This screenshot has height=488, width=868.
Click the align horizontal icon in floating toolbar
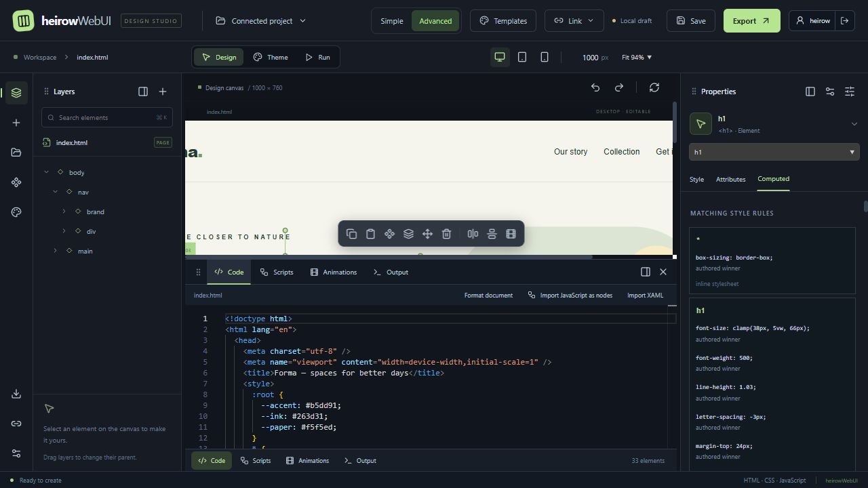click(473, 234)
